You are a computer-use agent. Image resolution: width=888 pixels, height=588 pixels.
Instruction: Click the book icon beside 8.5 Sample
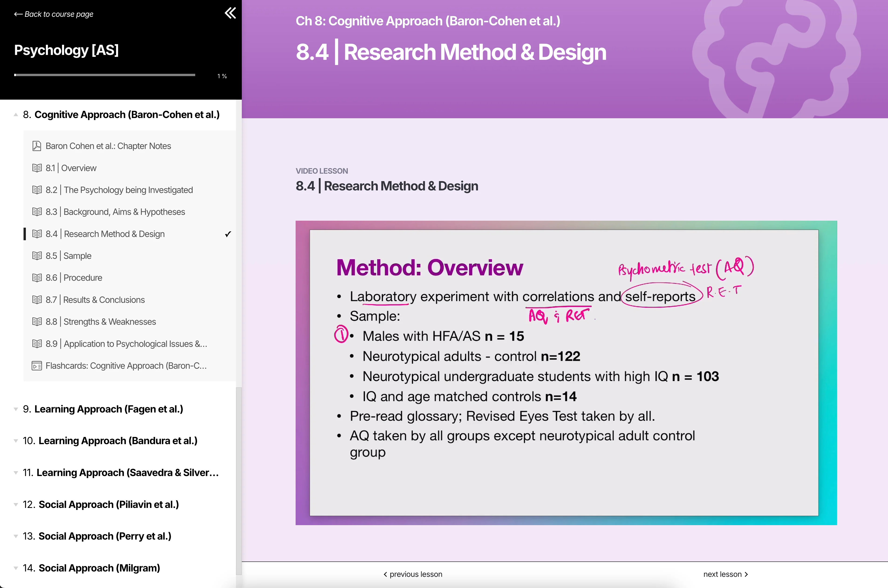click(37, 256)
